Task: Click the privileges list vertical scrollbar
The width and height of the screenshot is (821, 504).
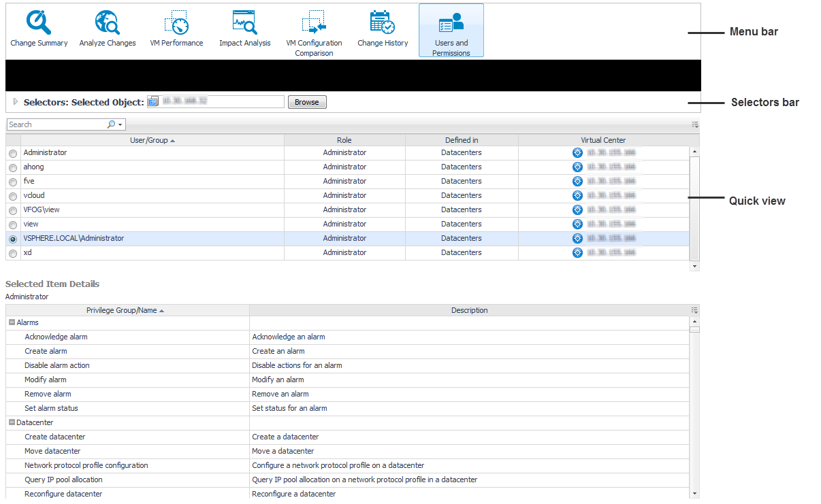Action: [694, 408]
